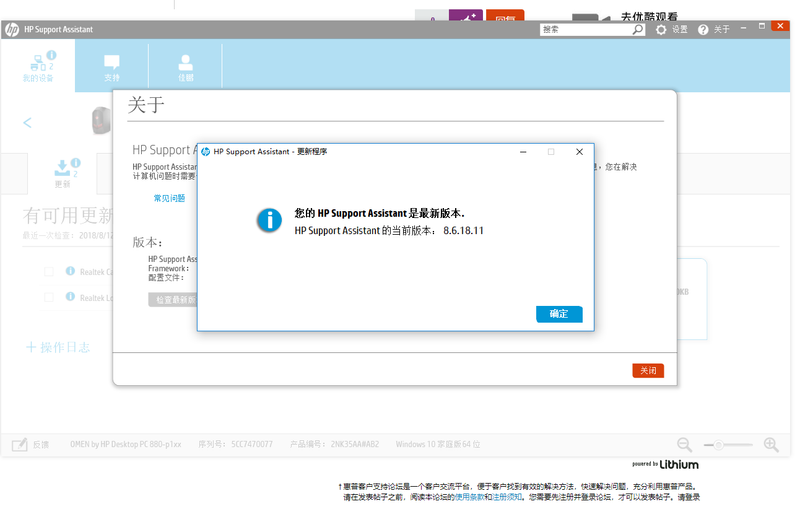Tick the second Realtek update checkbox
The image size is (800, 514).
[x=49, y=297]
